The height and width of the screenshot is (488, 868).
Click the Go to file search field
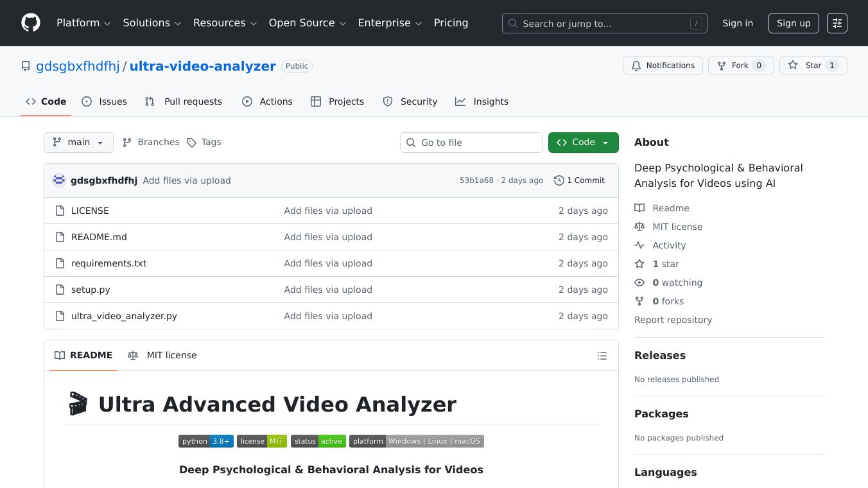tap(471, 143)
